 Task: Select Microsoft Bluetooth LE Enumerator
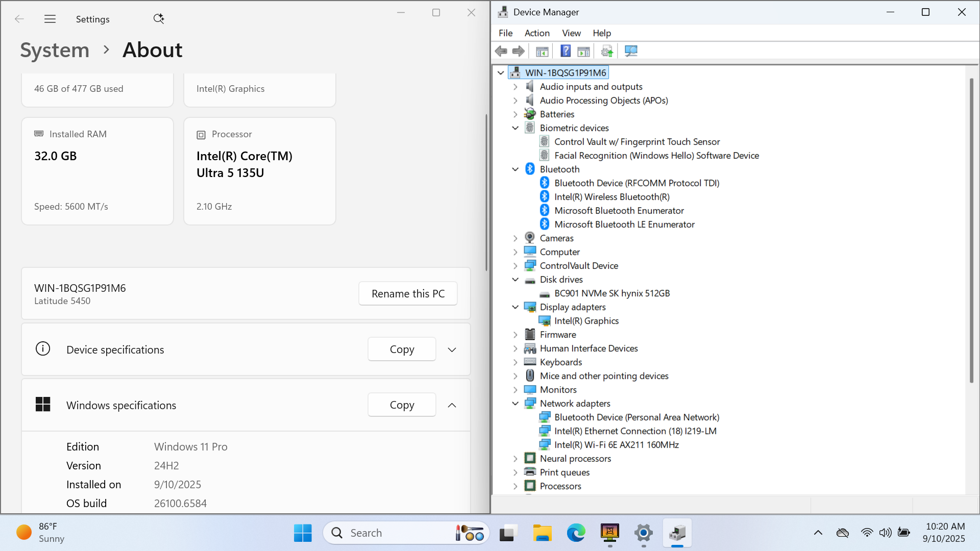(624, 224)
